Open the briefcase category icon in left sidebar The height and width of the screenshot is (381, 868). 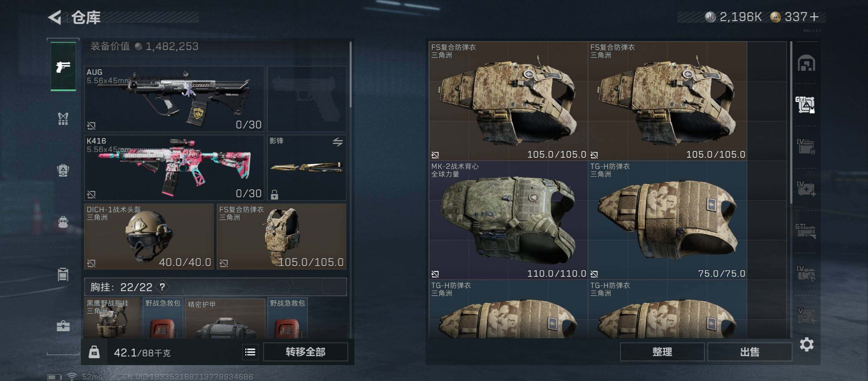point(63,326)
